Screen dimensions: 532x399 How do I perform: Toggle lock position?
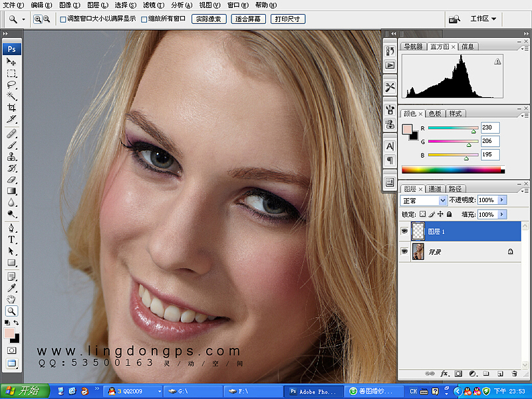click(440, 214)
